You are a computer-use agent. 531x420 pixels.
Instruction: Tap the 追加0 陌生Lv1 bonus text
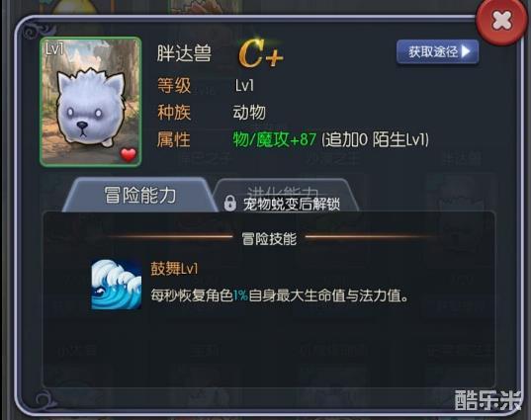[375, 139]
